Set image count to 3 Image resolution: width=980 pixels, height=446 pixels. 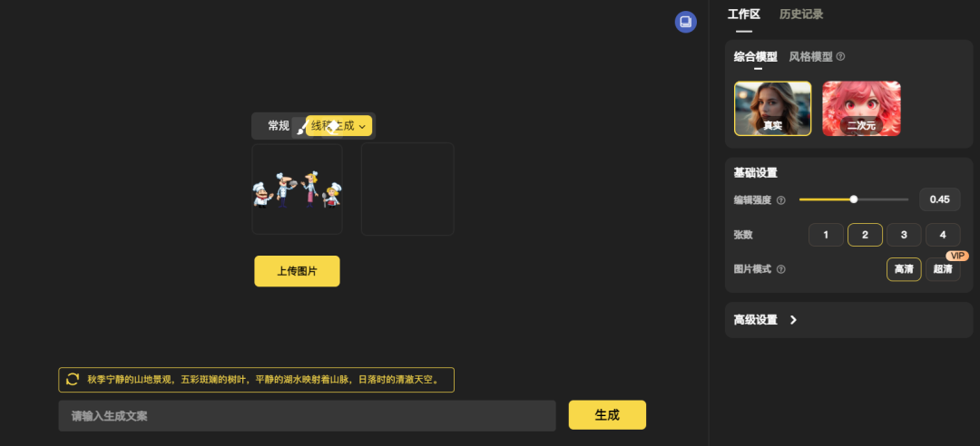pos(904,235)
